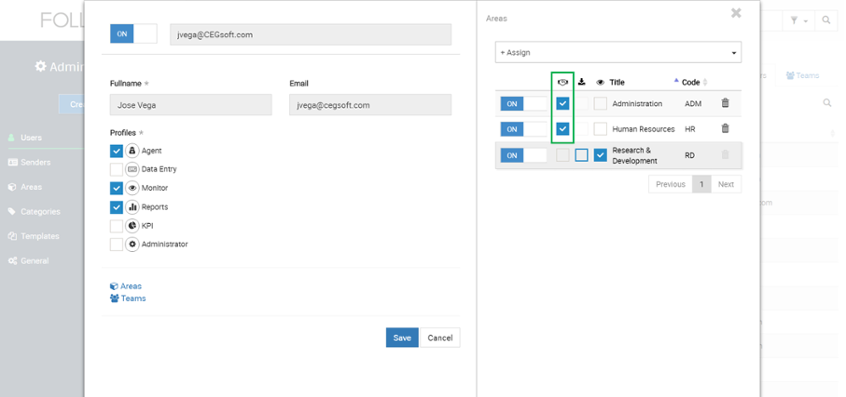Click the Data Entry keyboard icon
The width and height of the screenshot is (846, 397).
click(x=132, y=169)
